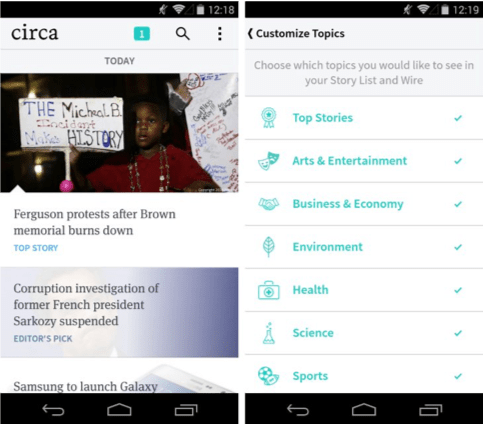Tap the teal notification badge showing 1
The width and height of the screenshot is (483, 424).
(142, 34)
